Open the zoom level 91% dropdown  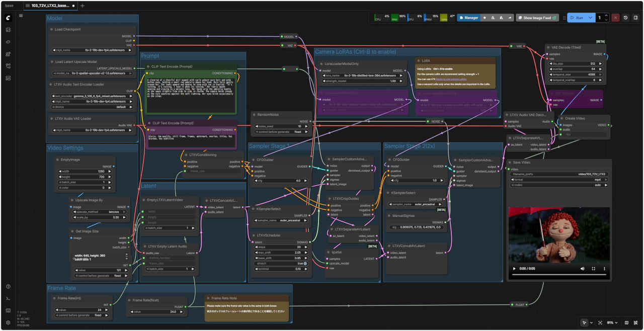tap(612, 322)
